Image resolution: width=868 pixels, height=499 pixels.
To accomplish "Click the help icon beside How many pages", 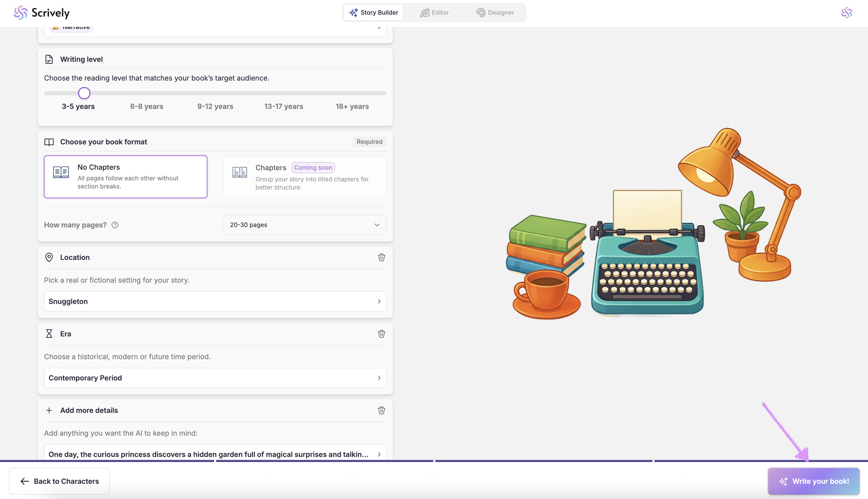I will 115,225.
